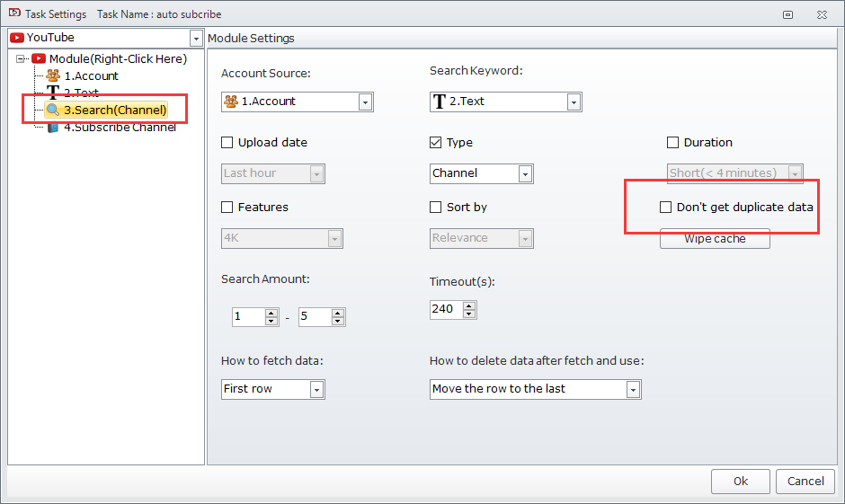Click the Task Settings title bar icon
This screenshot has width=845, height=504.
(x=13, y=13)
